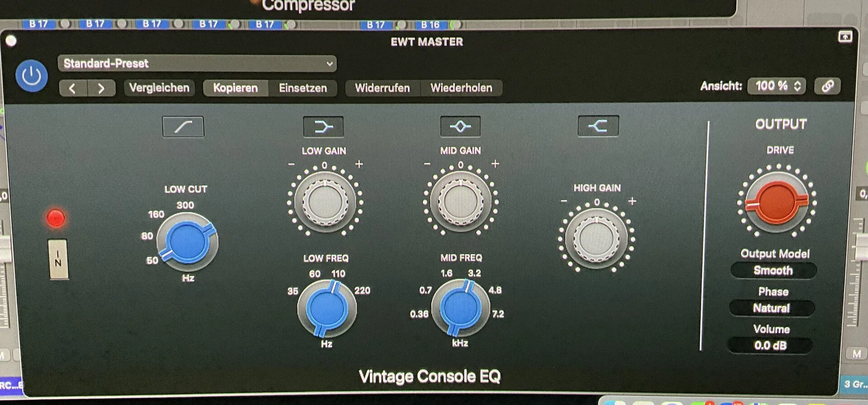
Task: Flip the IN switch
Action: [58, 259]
